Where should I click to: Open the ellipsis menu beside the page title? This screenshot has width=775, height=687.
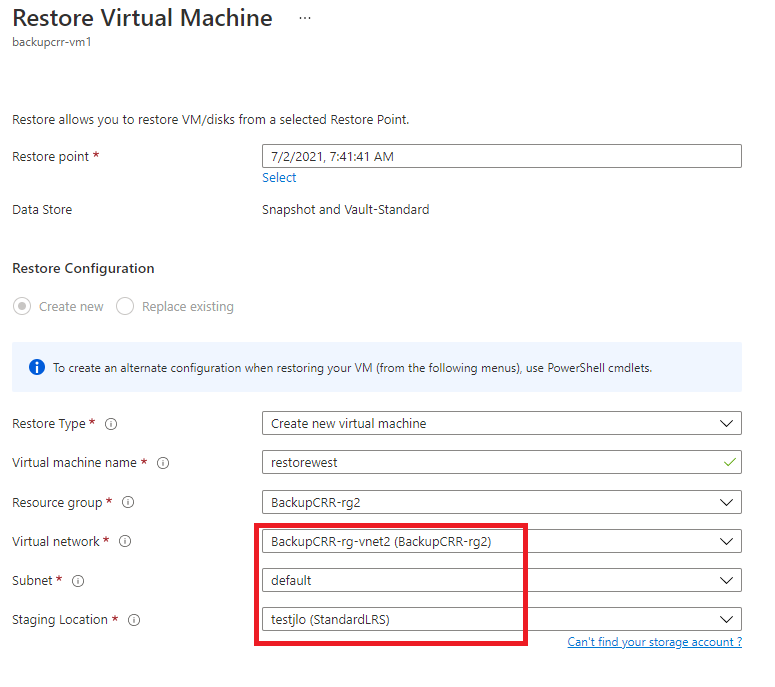coord(305,18)
